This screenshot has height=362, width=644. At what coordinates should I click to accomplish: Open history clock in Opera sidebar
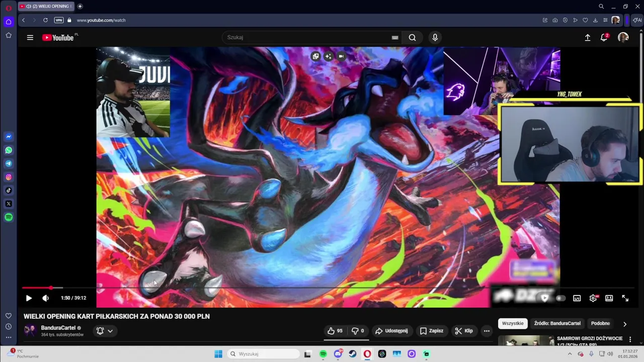point(9,326)
